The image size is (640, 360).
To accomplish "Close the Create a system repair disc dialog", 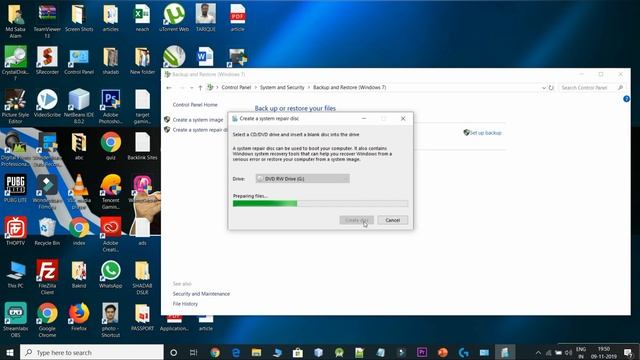I will [403, 118].
